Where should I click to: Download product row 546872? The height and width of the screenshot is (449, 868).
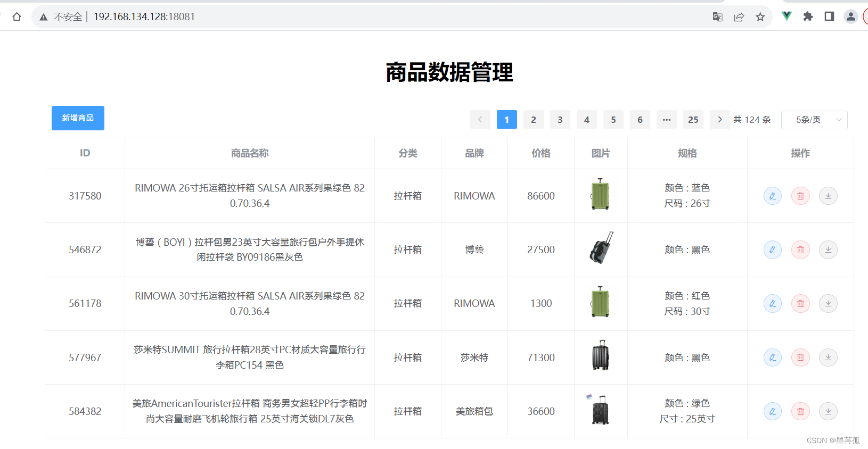point(828,250)
